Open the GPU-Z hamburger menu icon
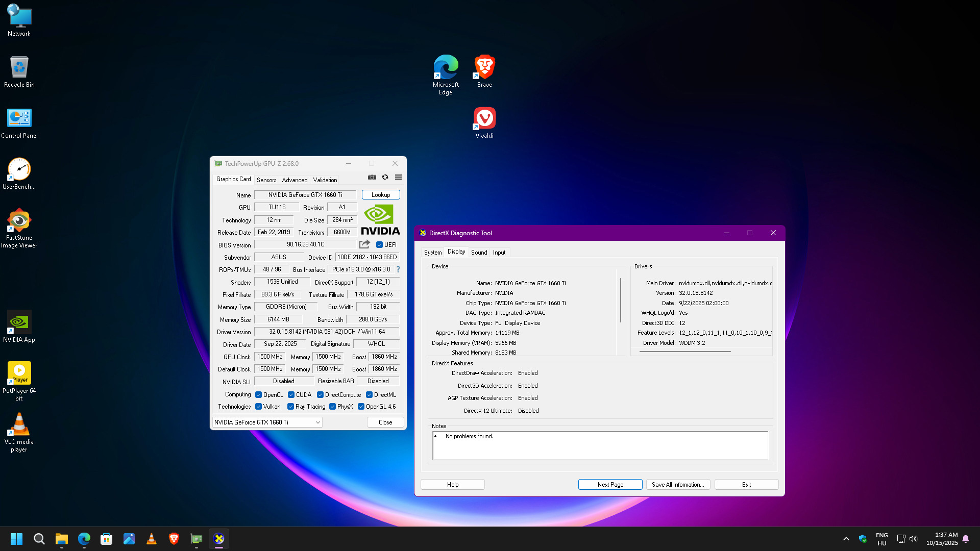Viewport: 980px width, 551px height. pos(399,178)
